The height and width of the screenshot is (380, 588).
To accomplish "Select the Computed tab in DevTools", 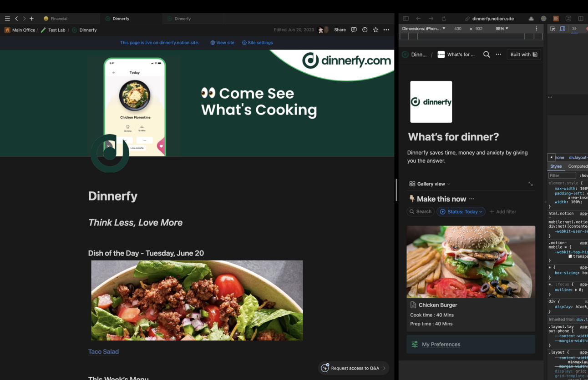I will pyautogui.click(x=578, y=166).
